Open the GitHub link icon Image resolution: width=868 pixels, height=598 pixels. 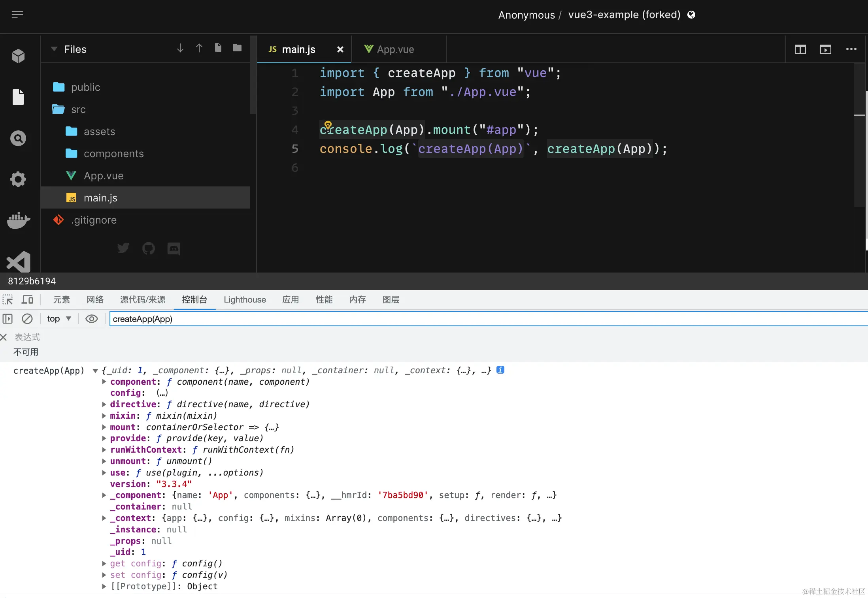tap(149, 248)
